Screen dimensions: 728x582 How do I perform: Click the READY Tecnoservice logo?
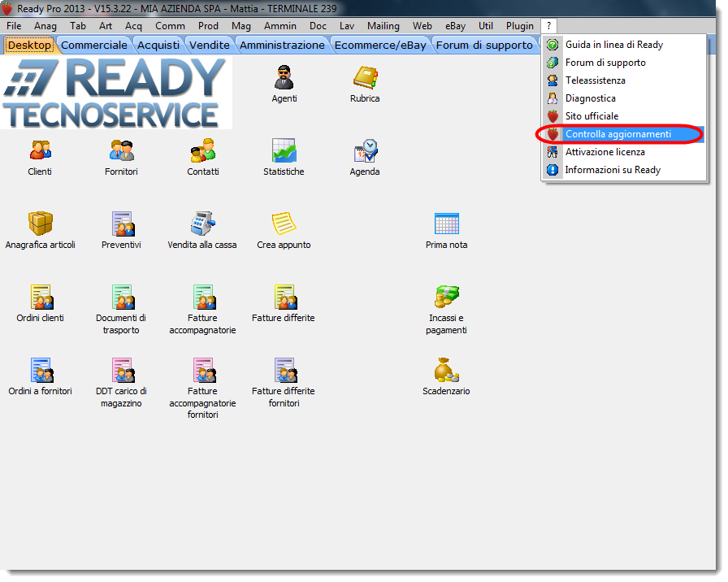pyautogui.click(x=116, y=93)
